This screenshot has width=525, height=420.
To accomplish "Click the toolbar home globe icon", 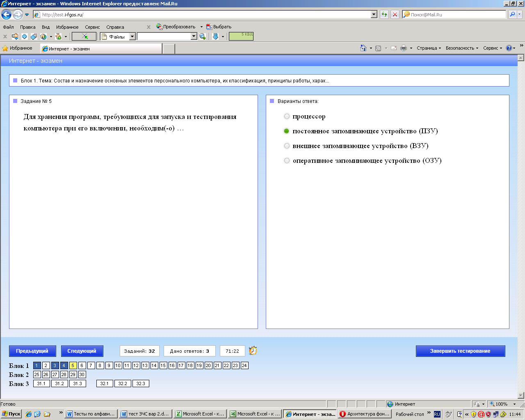I will pos(43,37).
